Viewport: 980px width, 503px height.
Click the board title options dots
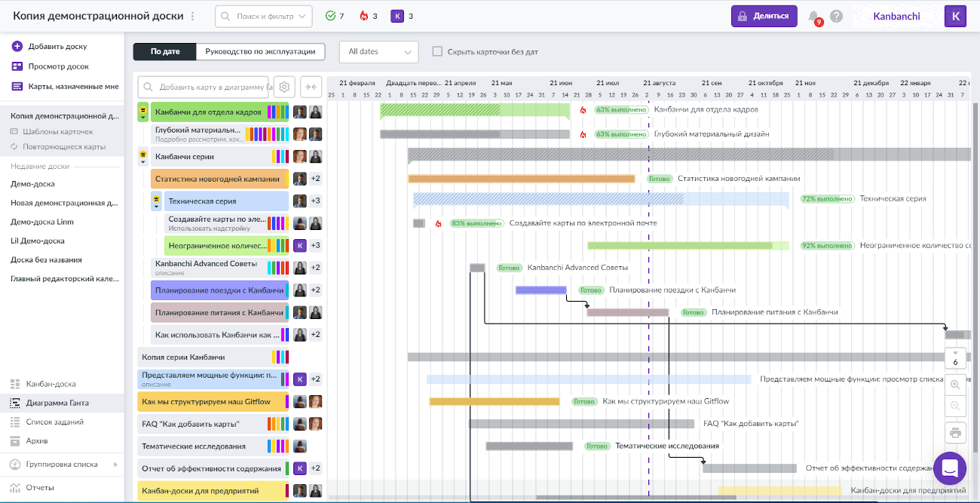point(192,16)
